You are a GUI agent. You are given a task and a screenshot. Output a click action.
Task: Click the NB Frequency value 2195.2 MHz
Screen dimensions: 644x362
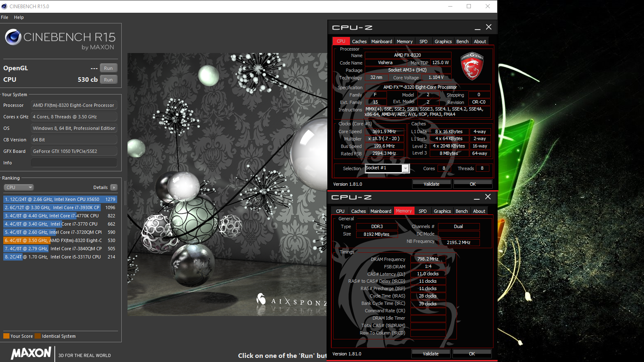[459, 242]
